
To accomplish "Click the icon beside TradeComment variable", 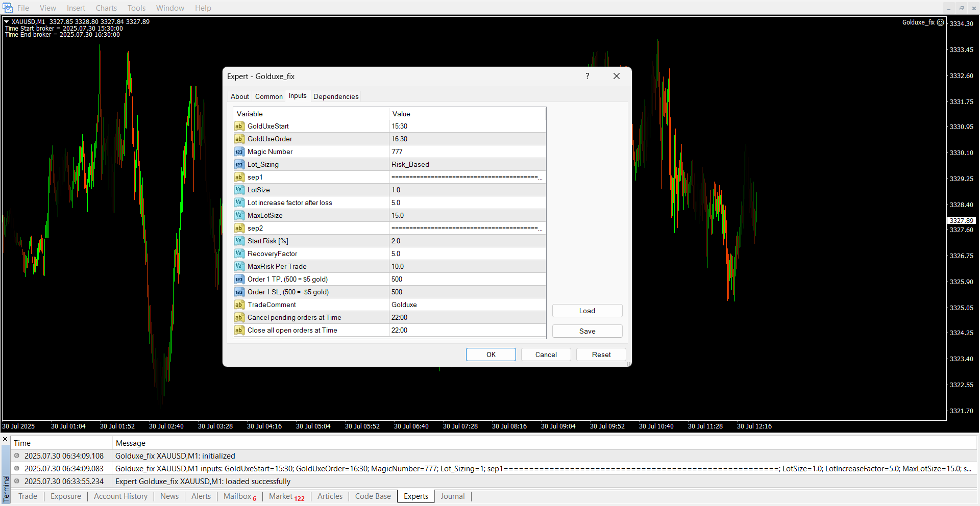I will point(239,305).
